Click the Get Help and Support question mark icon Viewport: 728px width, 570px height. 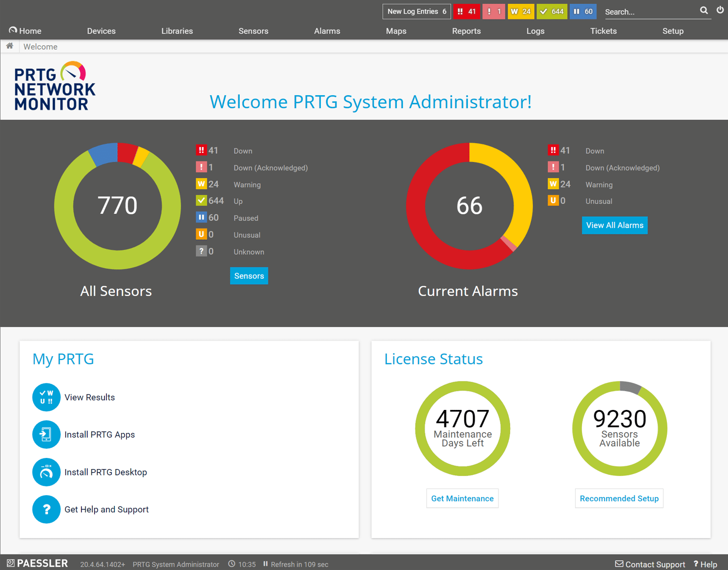(46, 509)
